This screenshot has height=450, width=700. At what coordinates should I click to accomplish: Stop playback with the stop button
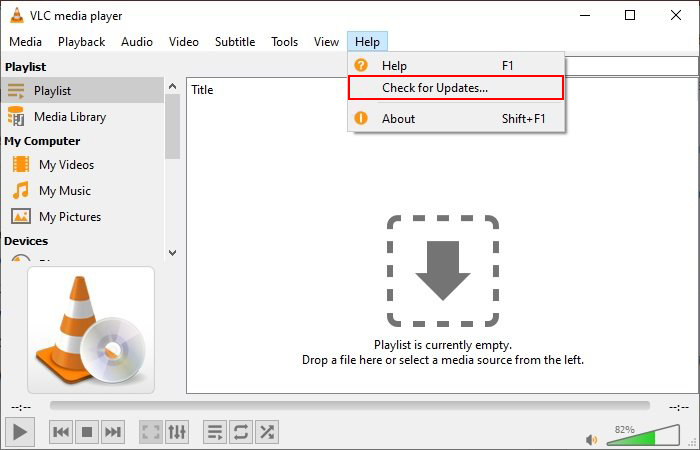87,432
